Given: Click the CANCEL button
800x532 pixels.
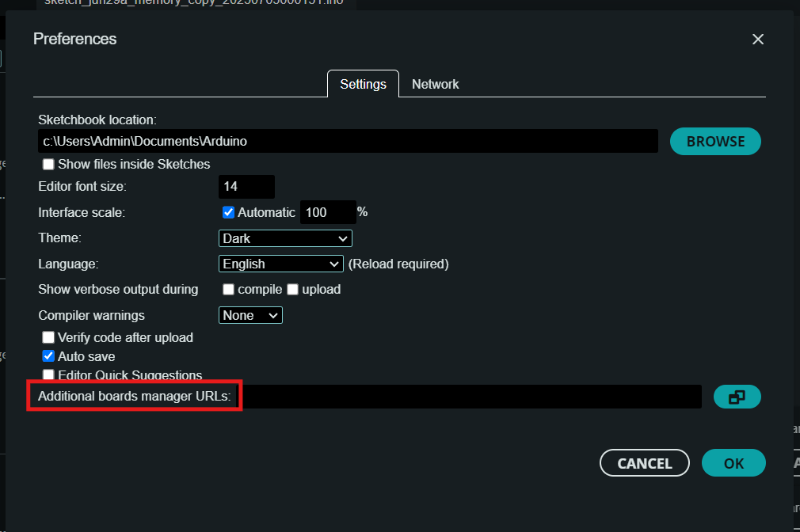Looking at the screenshot, I should point(644,463).
